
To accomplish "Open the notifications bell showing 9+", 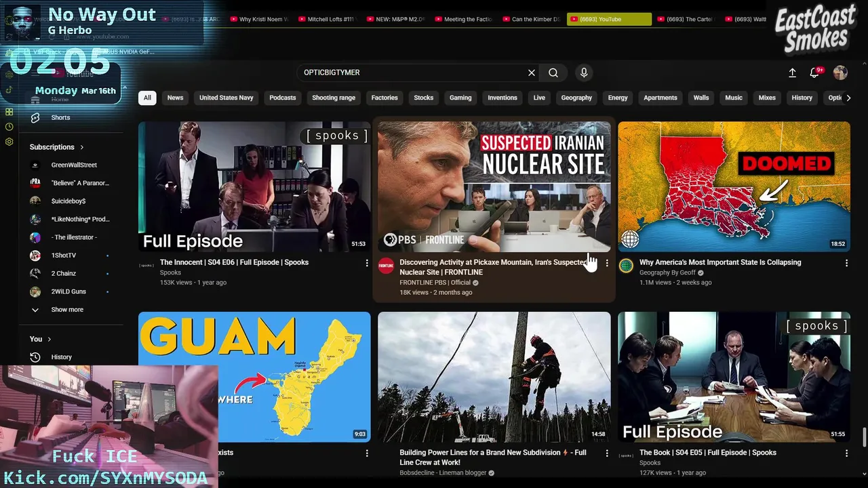I will (x=814, y=73).
